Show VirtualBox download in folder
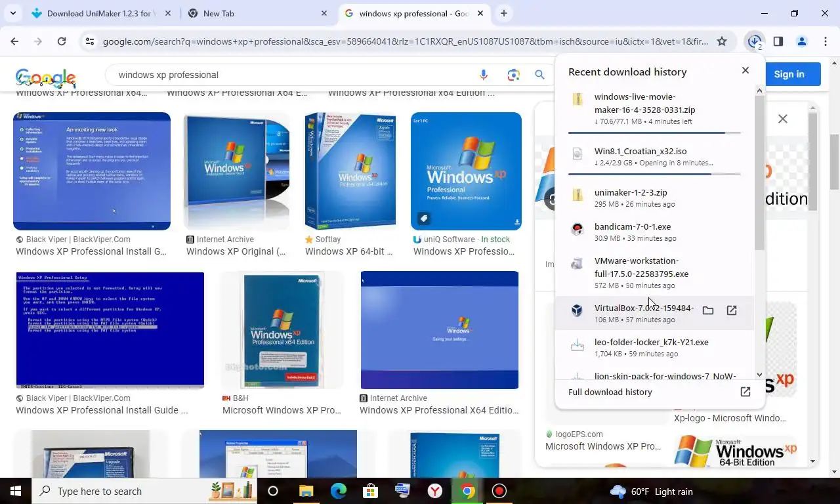The width and height of the screenshot is (840, 504). [x=708, y=310]
